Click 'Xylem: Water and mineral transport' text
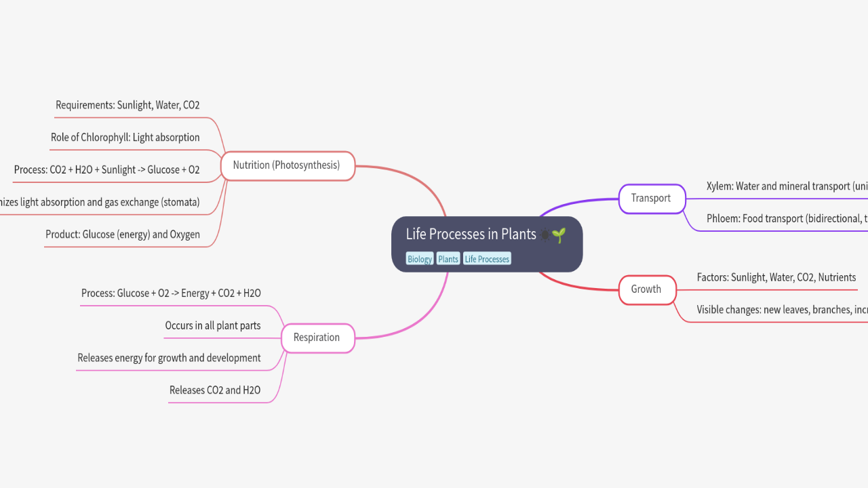 click(787, 186)
